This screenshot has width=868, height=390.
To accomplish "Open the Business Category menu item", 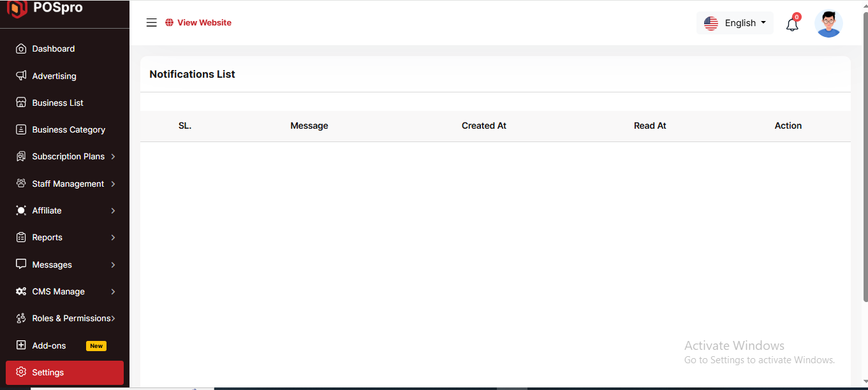I will [x=68, y=129].
